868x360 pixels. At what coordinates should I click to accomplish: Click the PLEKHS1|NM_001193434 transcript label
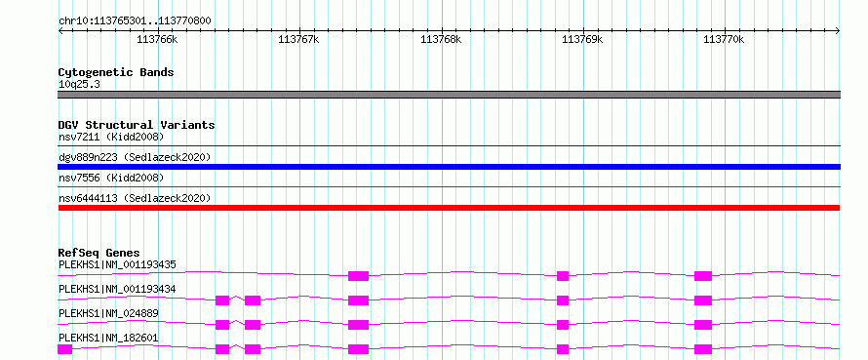click(117, 289)
